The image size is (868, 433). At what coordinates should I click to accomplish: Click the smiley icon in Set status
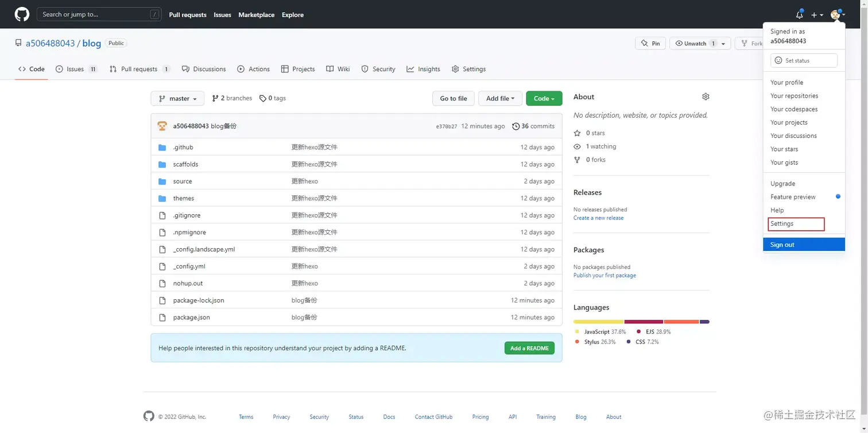tap(778, 60)
